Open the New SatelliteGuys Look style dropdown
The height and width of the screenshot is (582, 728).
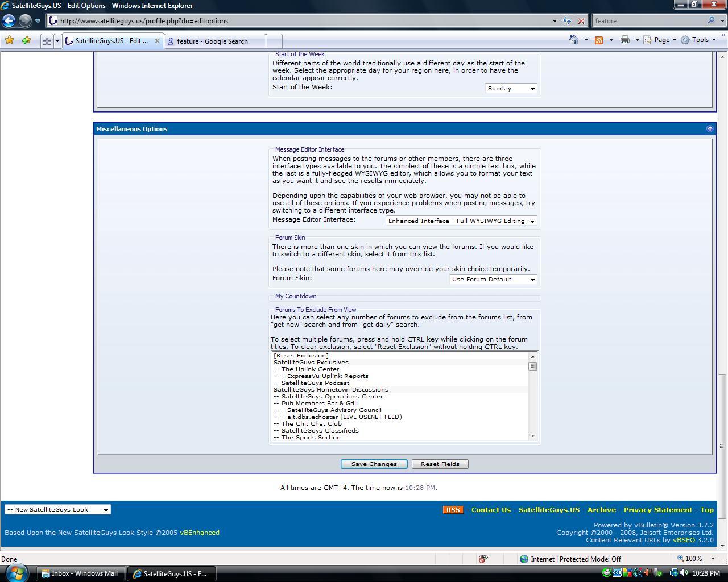(57, 510)
